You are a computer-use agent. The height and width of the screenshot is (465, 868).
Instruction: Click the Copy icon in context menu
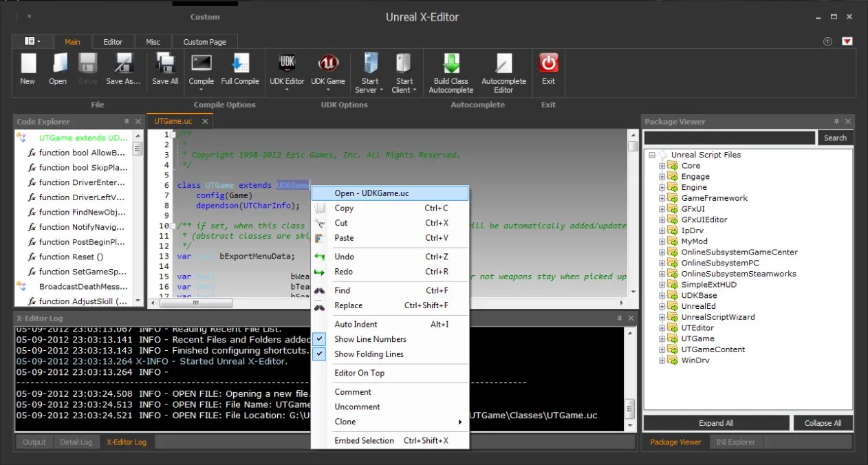(320, 208)
